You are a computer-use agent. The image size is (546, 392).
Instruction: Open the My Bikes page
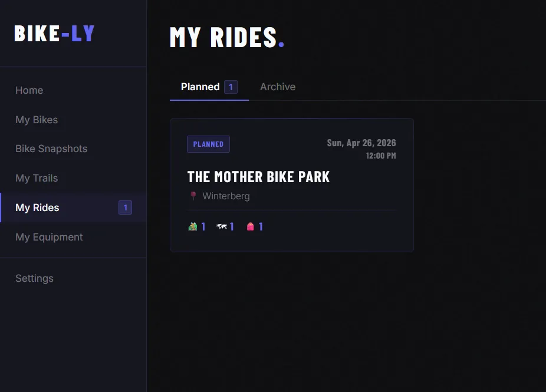[x=37, y=120]
